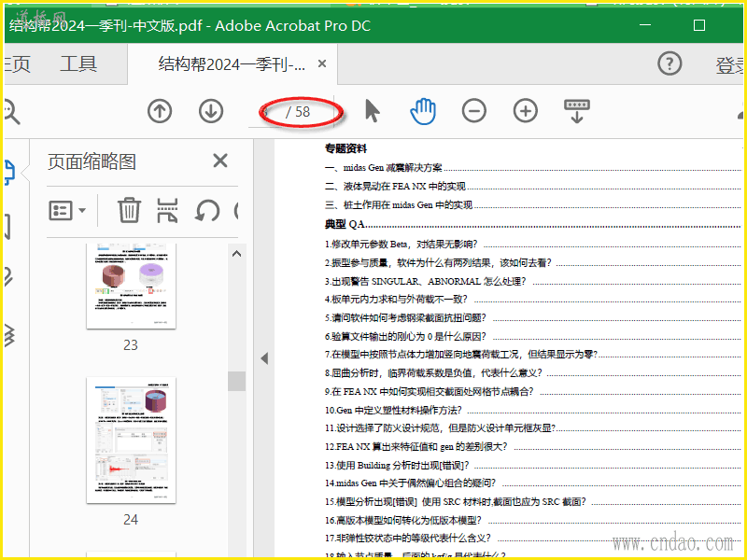Activate the Hand pan tool
Screen dimensions: 747x560
coord(423,111)
